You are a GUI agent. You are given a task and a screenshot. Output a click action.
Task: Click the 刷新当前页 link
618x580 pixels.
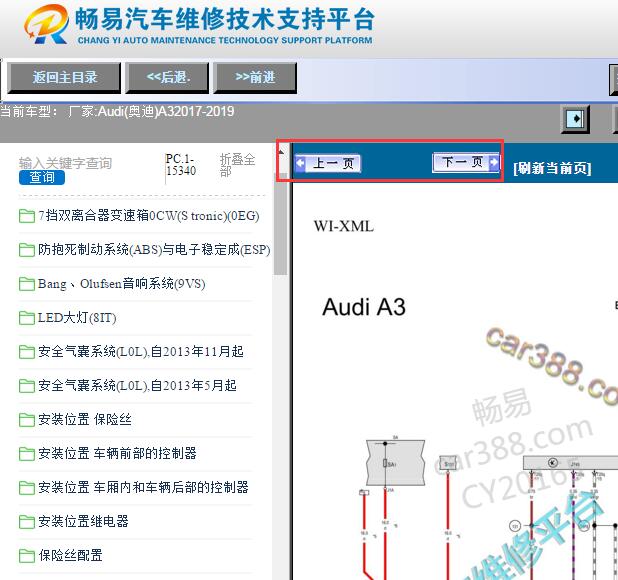pos(552,168)
